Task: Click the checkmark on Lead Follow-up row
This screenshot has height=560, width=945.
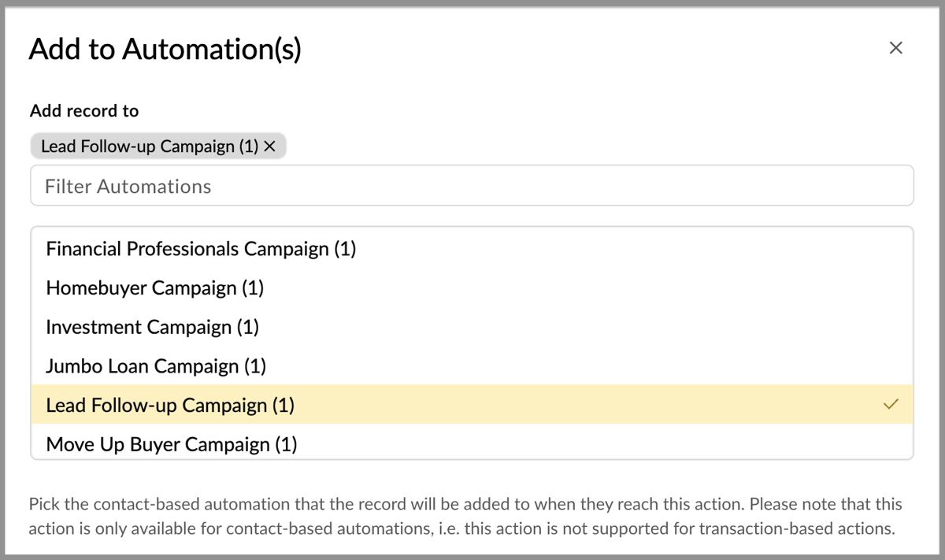Action: pyautogui.click(x=891, y=405)
